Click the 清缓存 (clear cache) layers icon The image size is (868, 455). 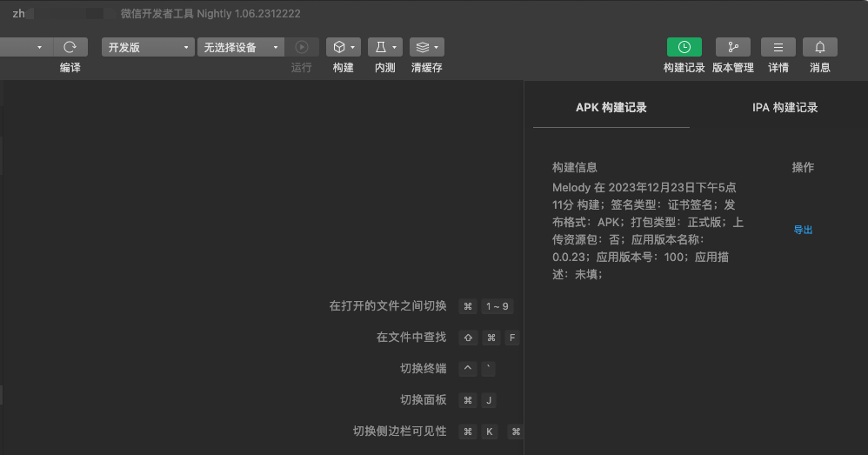426,47
